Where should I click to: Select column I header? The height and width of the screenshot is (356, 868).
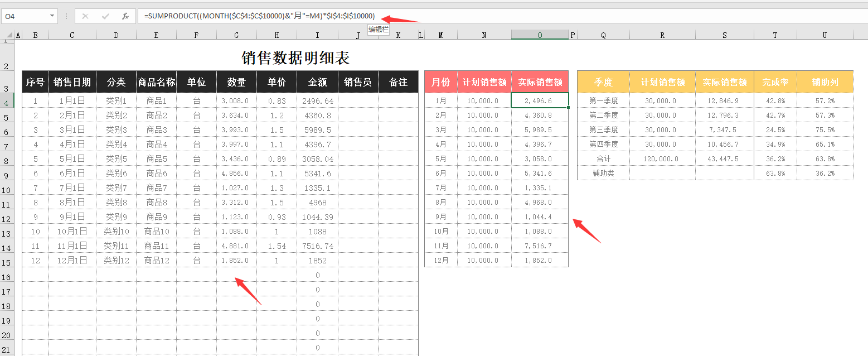click(317, 35)
